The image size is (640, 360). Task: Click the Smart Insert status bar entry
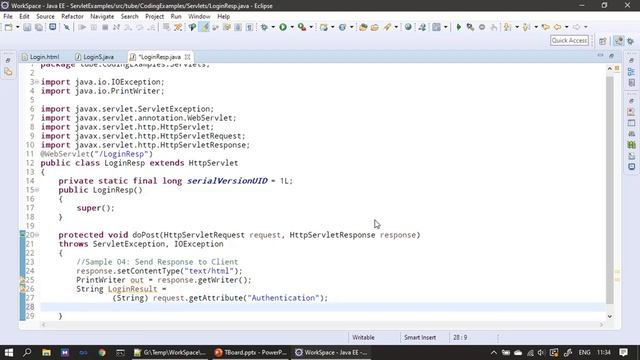pyautogui.click(x=420, y=338)
